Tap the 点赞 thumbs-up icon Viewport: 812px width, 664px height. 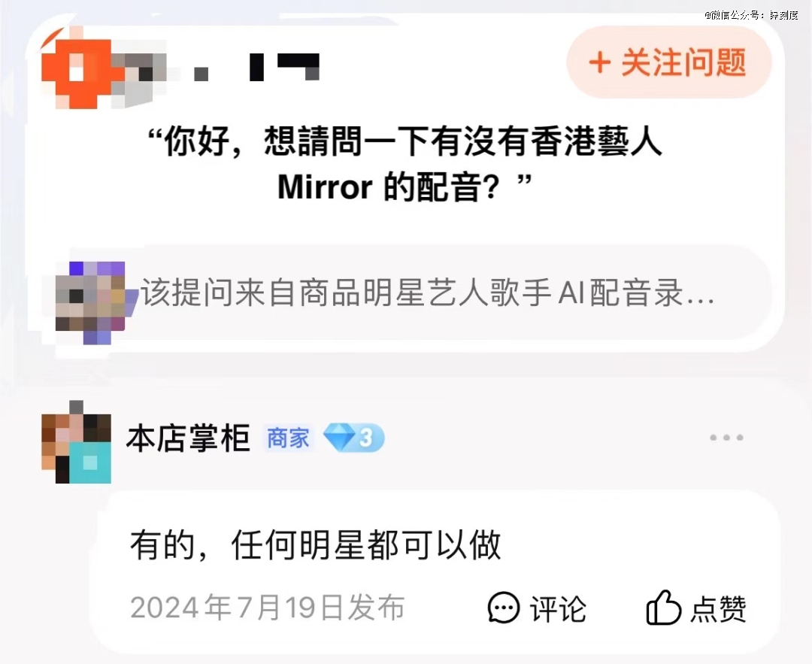[x=663, y=607]
